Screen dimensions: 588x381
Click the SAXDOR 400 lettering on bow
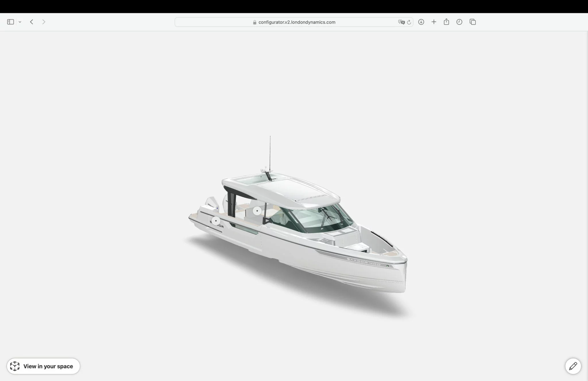(364, 261)
